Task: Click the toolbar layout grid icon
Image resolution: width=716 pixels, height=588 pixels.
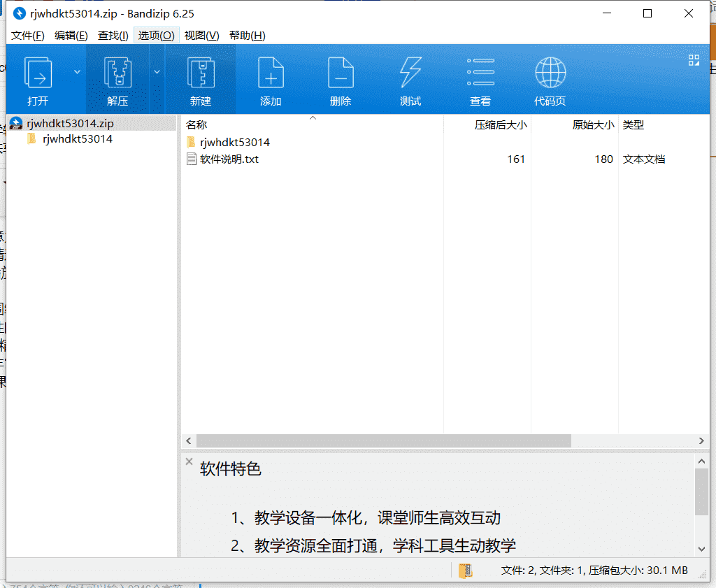Action: click(694, 60)
